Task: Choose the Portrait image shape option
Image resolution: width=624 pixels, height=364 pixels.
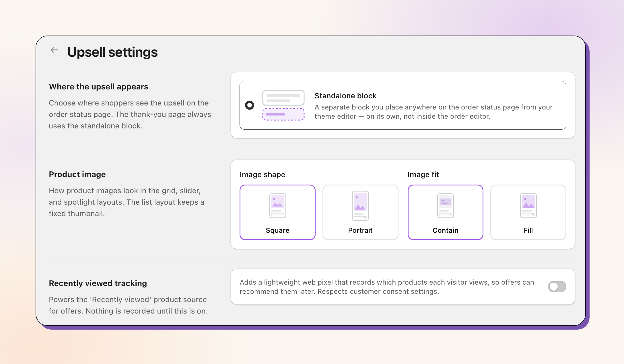Action: tap(360, 212)
